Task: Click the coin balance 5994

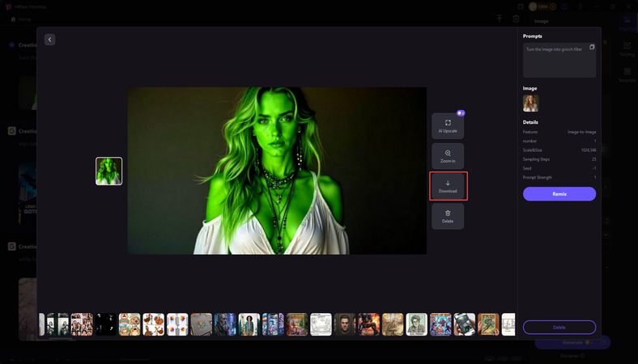Action: 542,6
